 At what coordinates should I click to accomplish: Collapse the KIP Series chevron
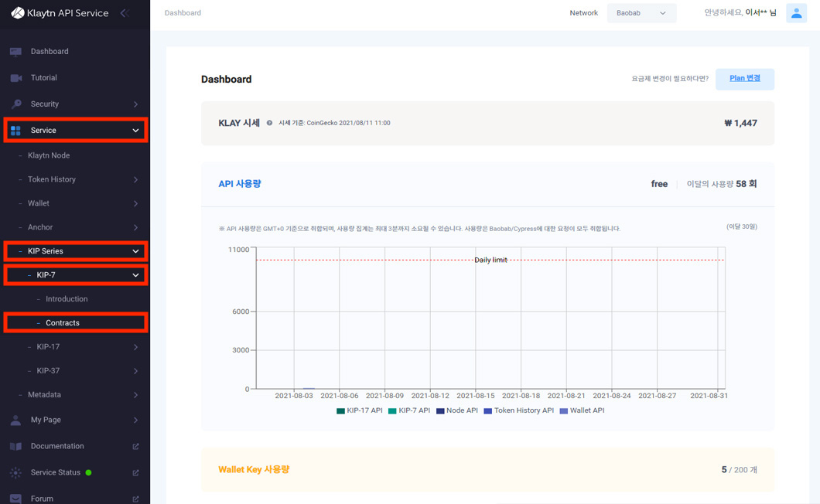pos(135,251)
